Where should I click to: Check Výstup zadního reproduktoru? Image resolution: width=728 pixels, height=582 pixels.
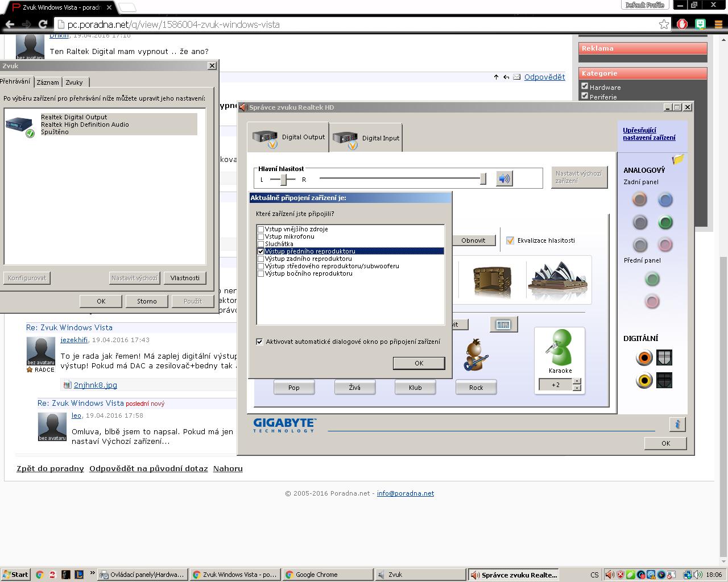pos(260,259)
